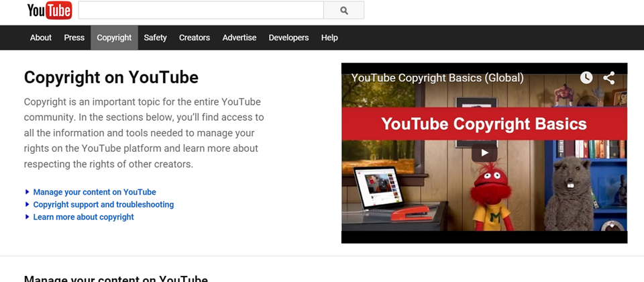Navigate to the Advertise tab
The width and height of the screenshot is (644, 282).
[x=239, y=38]
